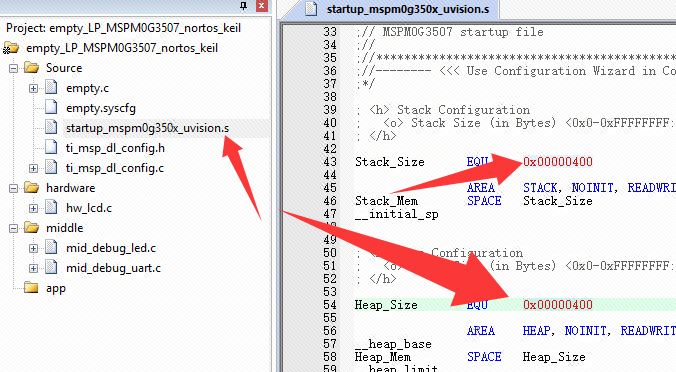This screenshot has height=372, width=676.
Task: Pin the Project panel with pushpin icon
Action: tap(244, 5)
